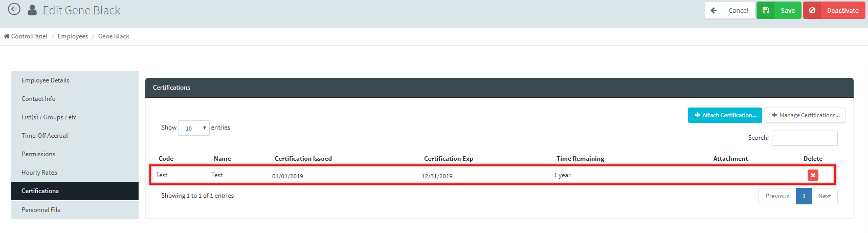Click the '1 year' time remaining cell
868x233 pixels.
tap(562, 175)
